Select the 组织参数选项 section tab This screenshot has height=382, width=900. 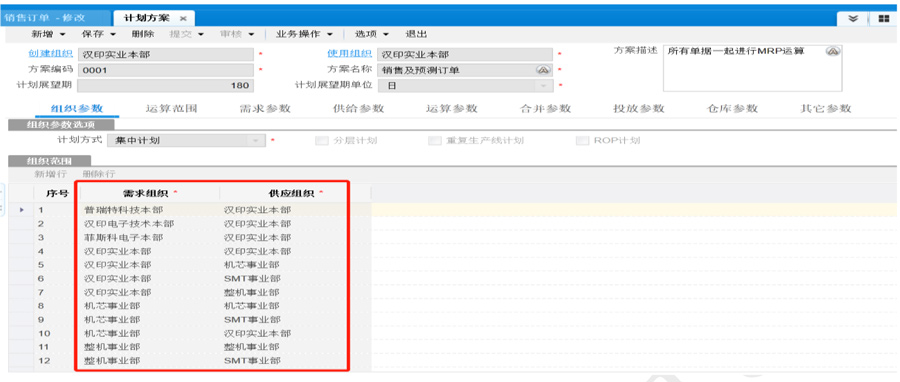tap(61, 124)
